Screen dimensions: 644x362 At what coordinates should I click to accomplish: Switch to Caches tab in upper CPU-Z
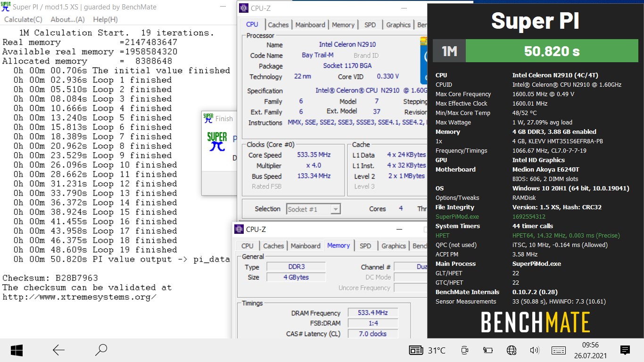tap(278, 25)
